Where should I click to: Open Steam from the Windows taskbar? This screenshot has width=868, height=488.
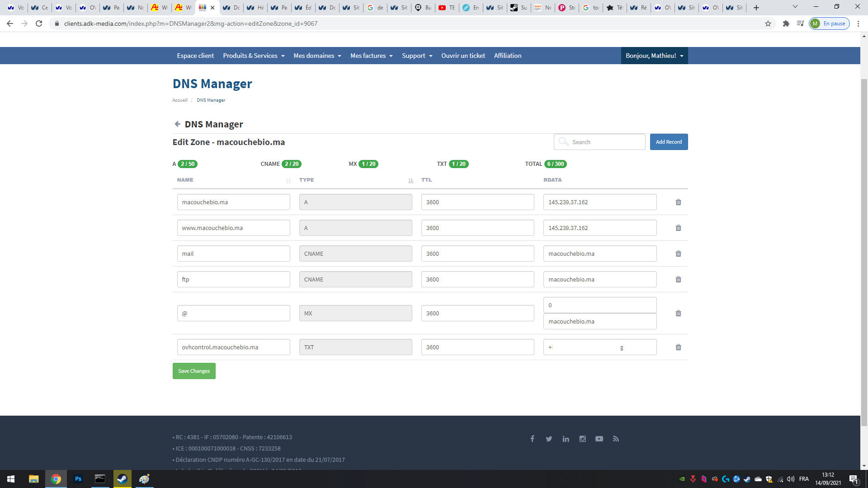pos(122,479)
